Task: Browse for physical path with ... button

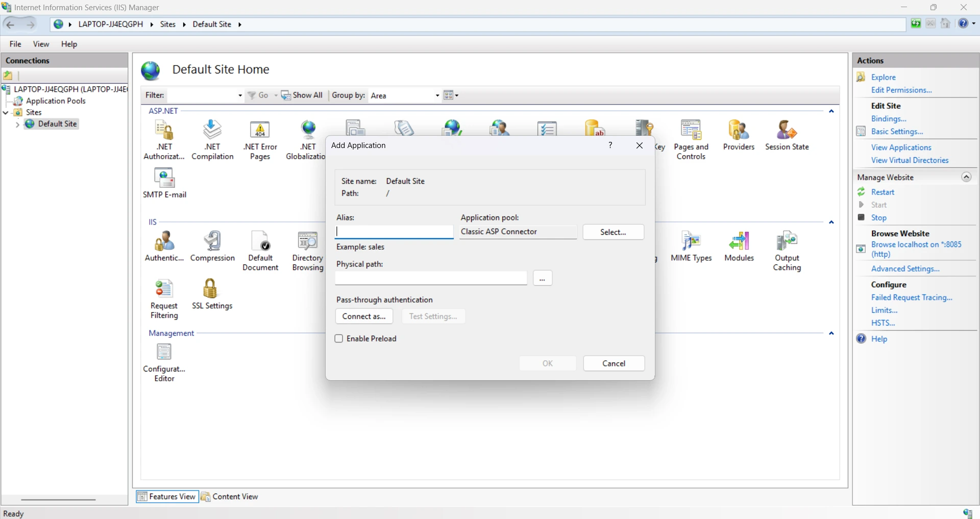Action: 542,278
